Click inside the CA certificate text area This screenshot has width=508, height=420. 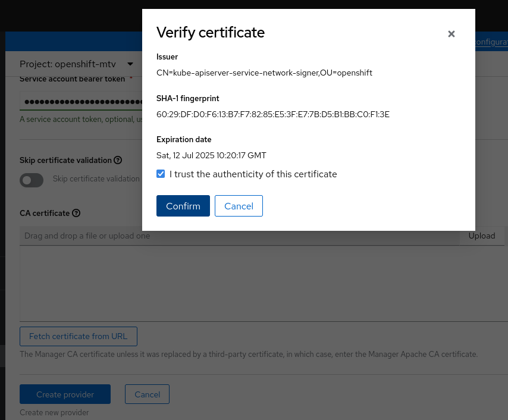(x=262, y=284)
